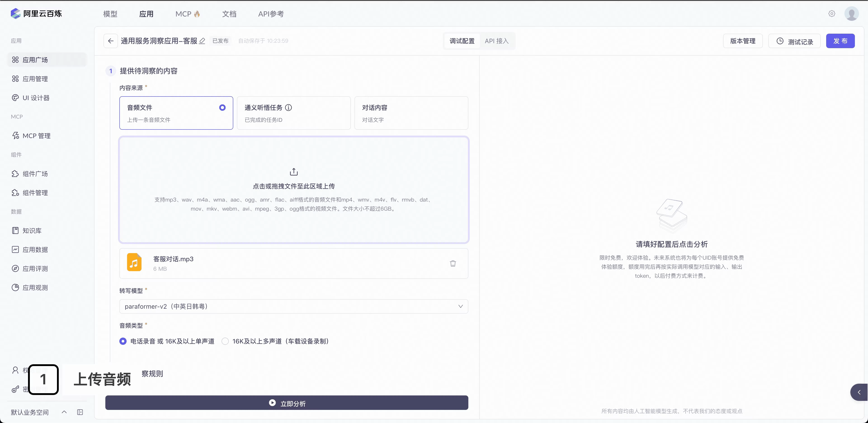Delete the 客服对话.mp3 file with trash icon

tap(453, 263)
